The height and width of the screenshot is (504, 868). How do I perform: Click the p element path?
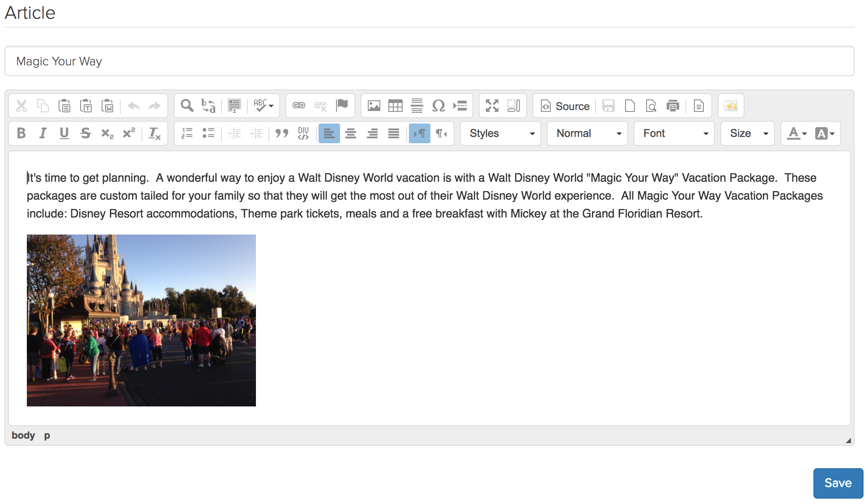(47, 436)
